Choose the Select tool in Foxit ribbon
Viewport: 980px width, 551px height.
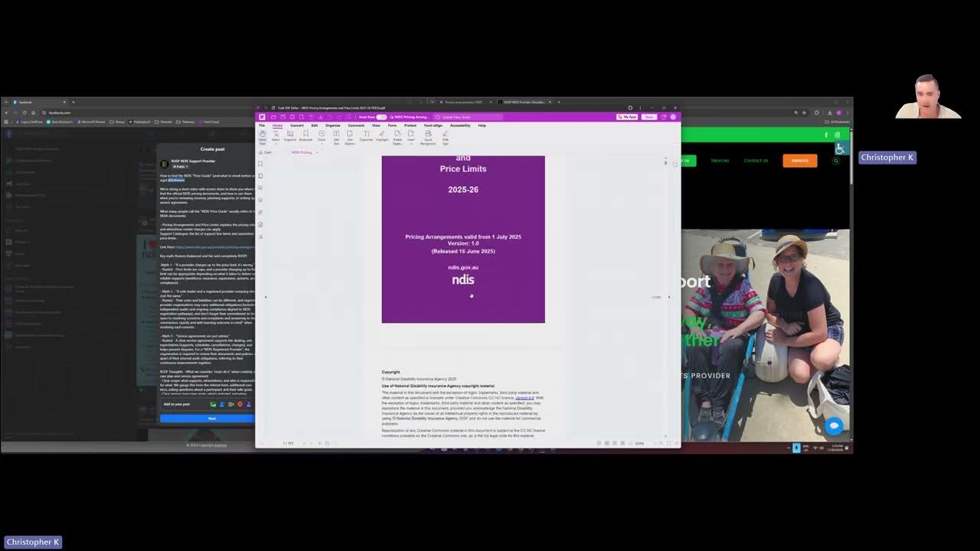pyautogui.click(x=276, y=136)
